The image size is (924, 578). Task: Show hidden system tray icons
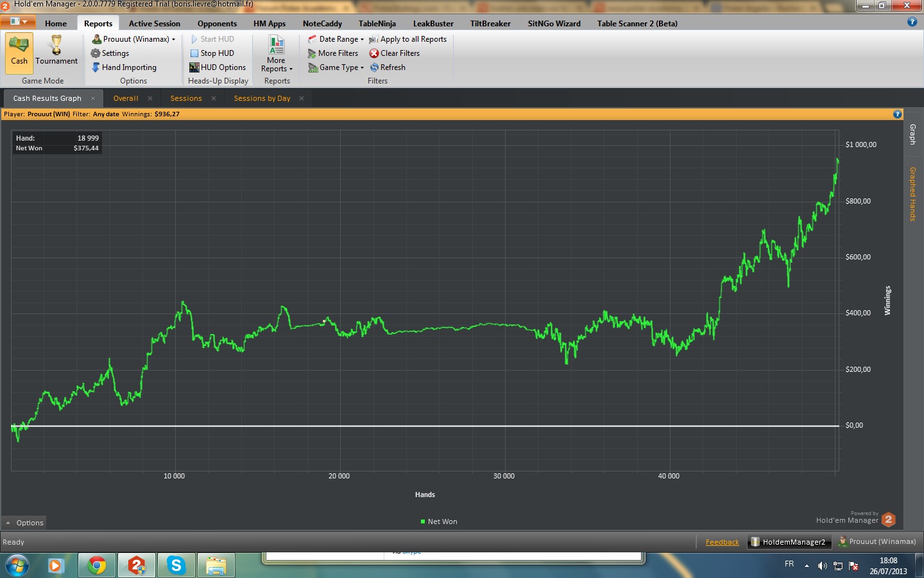pyautogui.click(x=807, y=566)
